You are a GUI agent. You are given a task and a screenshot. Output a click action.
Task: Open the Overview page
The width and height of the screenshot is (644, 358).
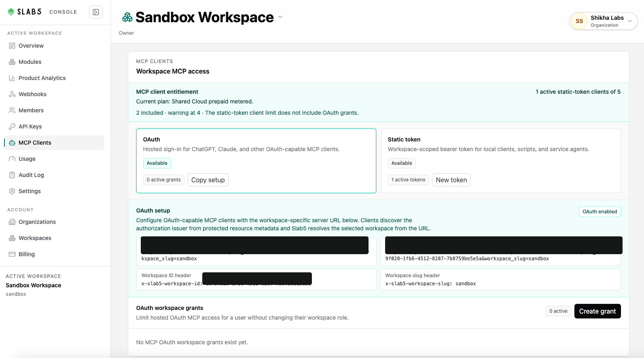(54, 46)
